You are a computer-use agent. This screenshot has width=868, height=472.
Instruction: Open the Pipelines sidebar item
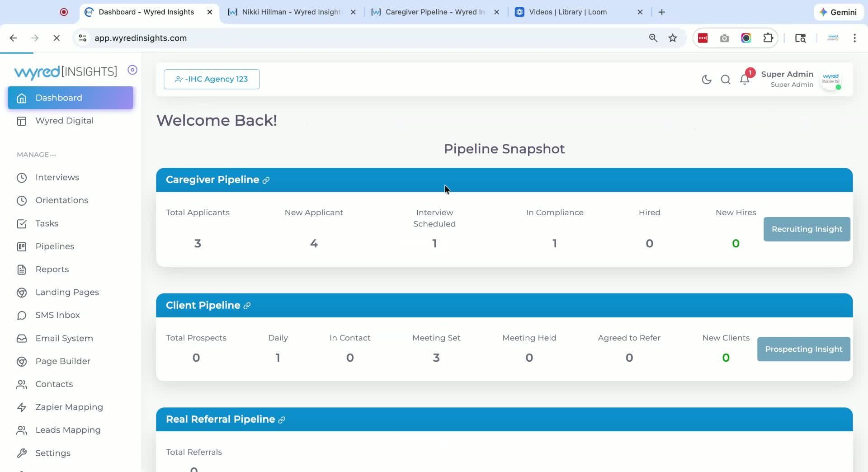click(x=55, y=246)
